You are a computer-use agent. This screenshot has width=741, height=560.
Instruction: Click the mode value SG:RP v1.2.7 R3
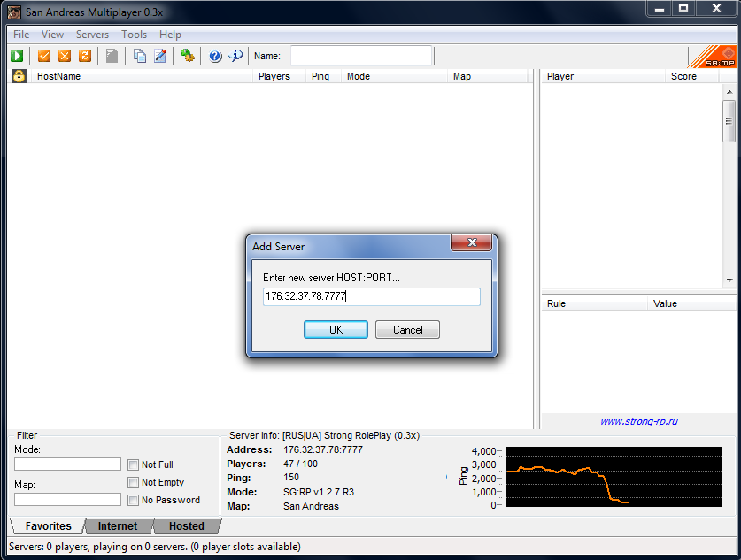pos(319,492)
